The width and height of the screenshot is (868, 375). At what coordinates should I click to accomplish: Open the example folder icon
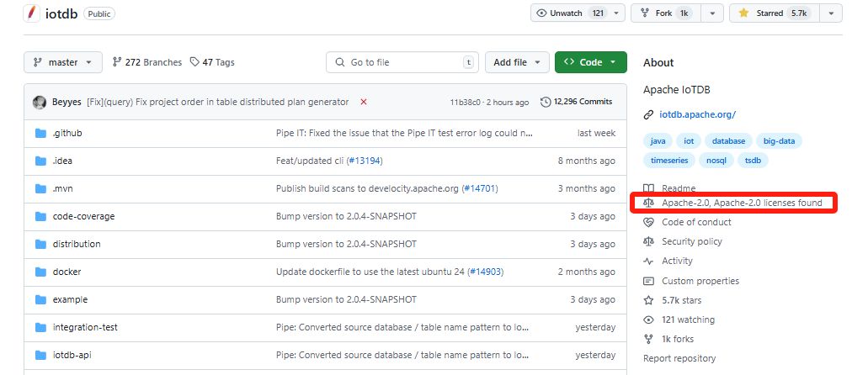tap(40, 299)
